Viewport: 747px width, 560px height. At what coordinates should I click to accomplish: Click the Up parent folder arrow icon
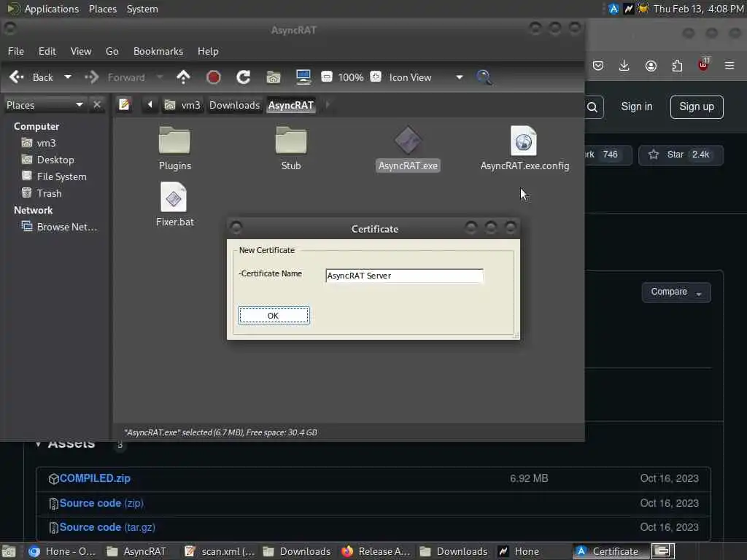[183, 77]
